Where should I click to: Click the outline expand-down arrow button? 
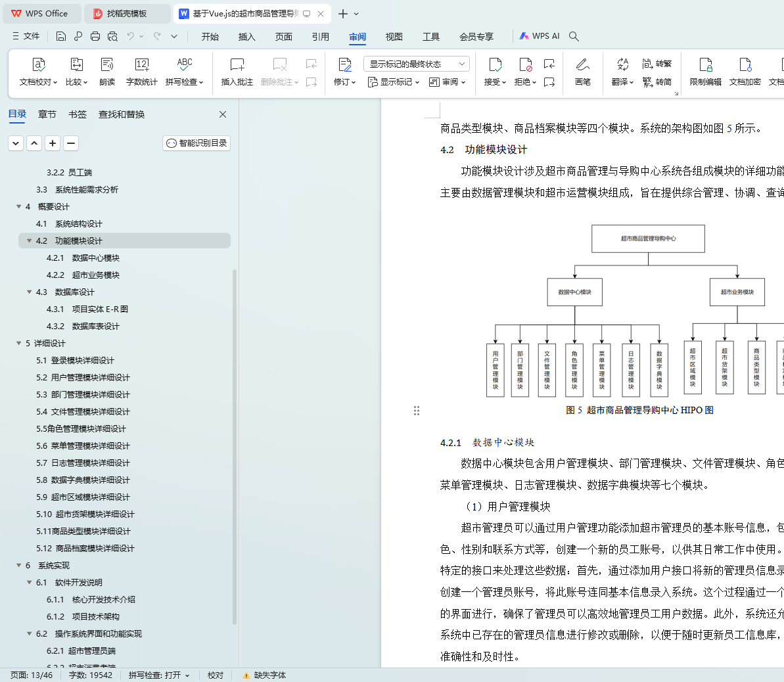(x=16, y=143)
